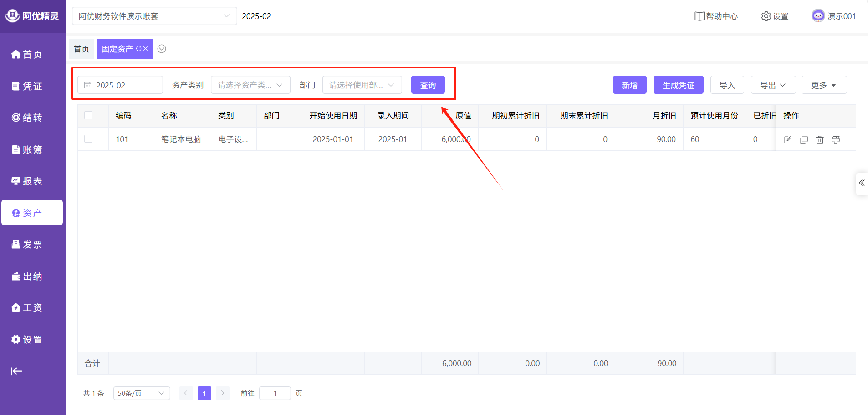This screenshot has height=415, width=868.
Task: Click the 生成凭证 button
Action: (678, 85)
